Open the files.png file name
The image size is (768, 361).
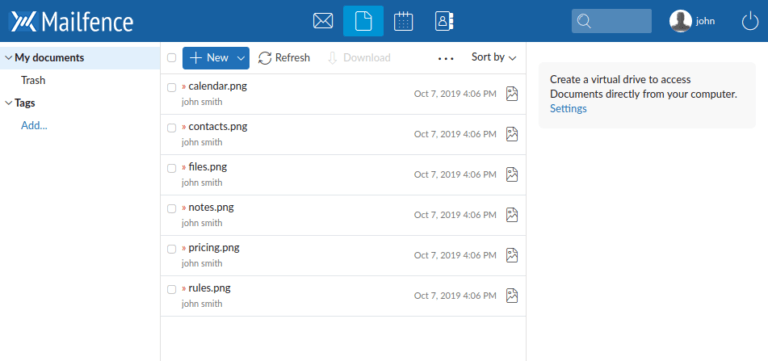[208, 167]
